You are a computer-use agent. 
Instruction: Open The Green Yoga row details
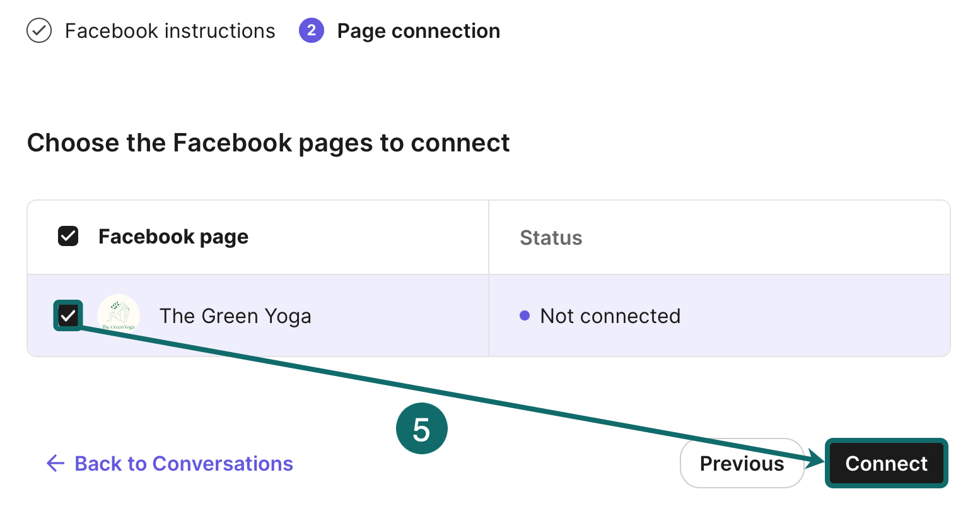point(236,315)
